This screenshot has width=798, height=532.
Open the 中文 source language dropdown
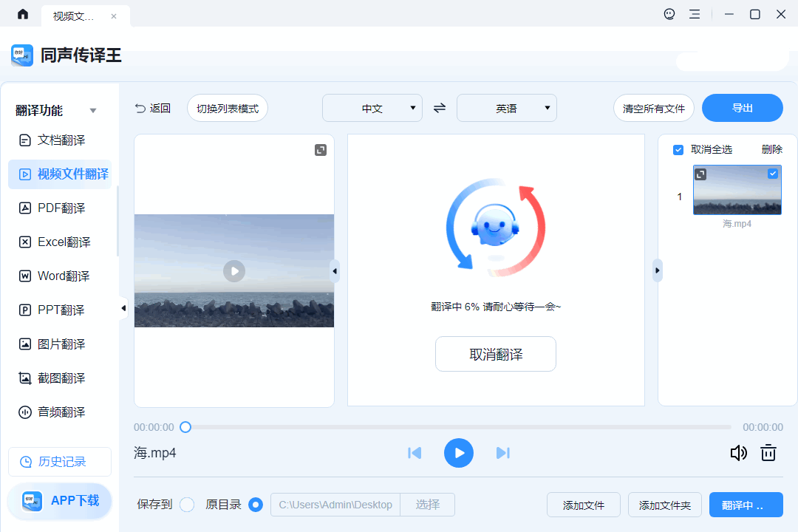(372, 108)
